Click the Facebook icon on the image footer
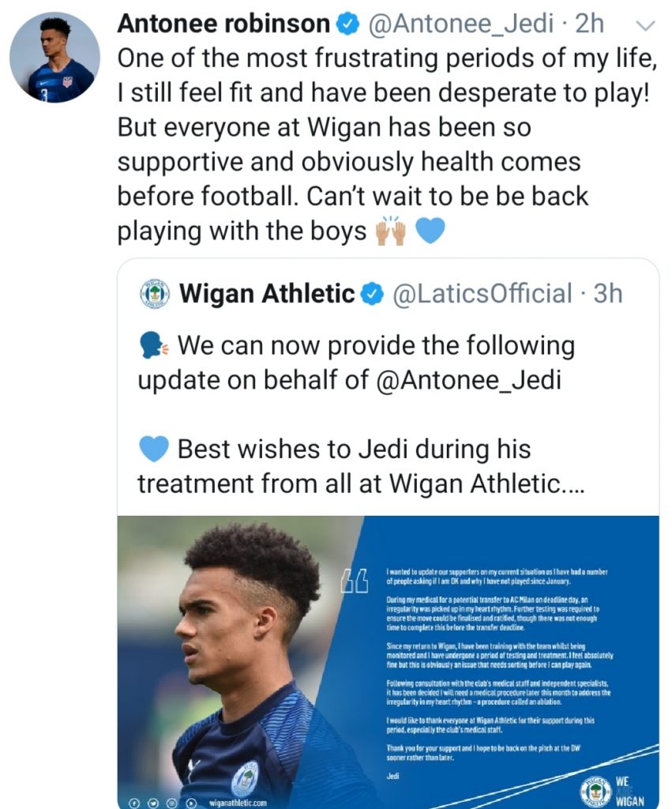The image size is (672, 809). click(x=133, y=802)
